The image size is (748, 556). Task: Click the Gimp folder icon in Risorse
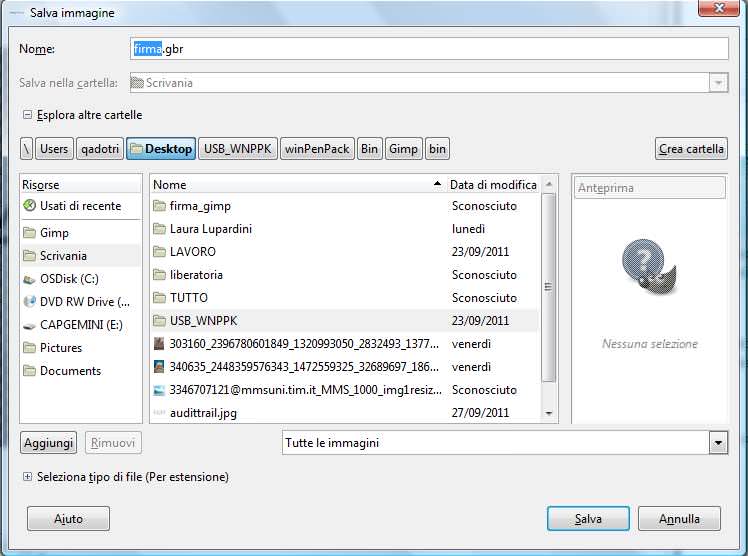tap(30, 233)
